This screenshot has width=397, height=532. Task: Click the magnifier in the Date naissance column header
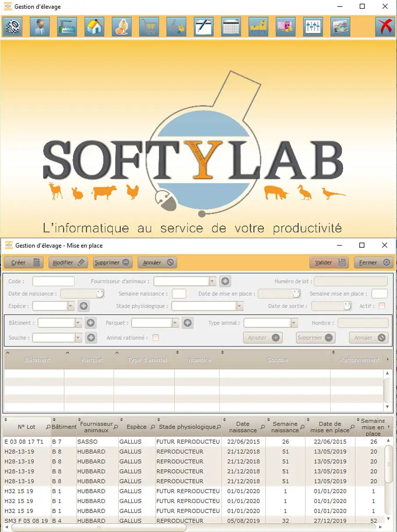[262, 427]
